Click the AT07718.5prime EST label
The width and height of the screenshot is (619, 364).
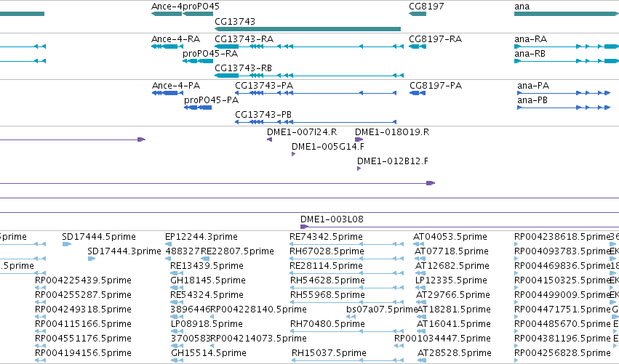(452, 251)
